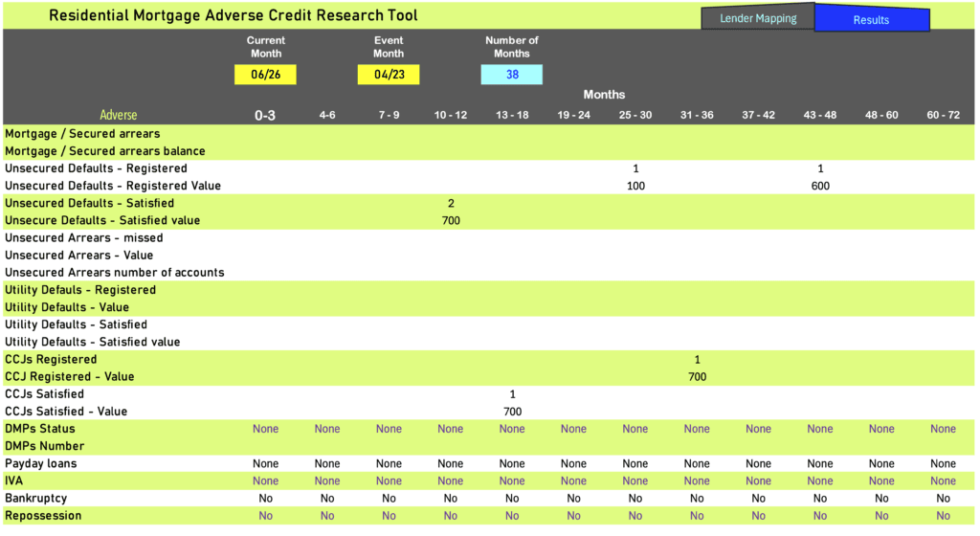Click Unsecured Defaults Registered cell under 25 - 30

click(x=635, y=168)
